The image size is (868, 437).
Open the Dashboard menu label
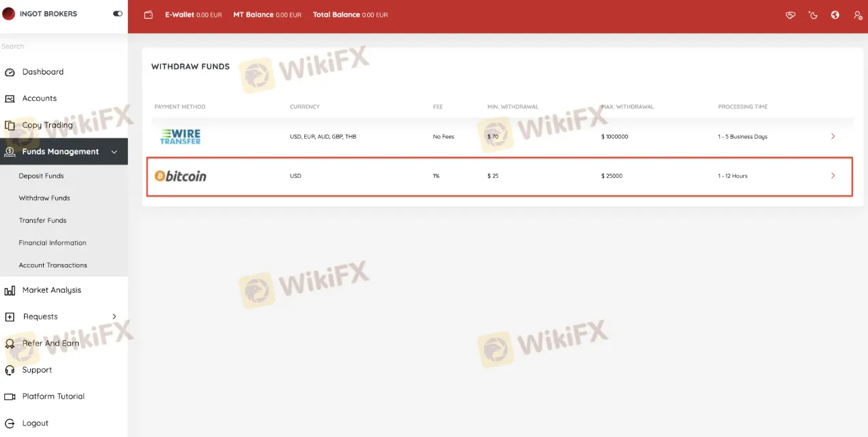coord(43,72)
